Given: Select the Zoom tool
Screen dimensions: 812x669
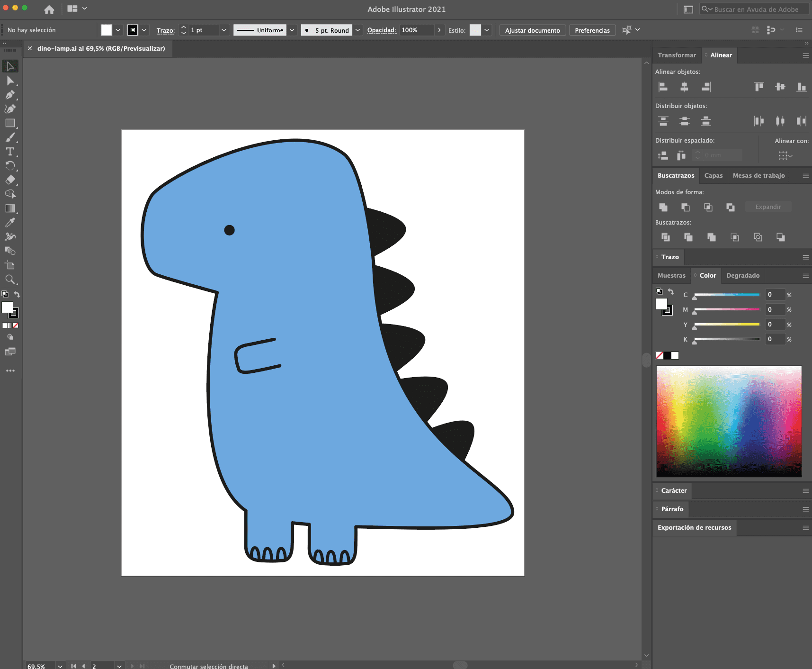Looking at the screenshot, I should point(10,280).
